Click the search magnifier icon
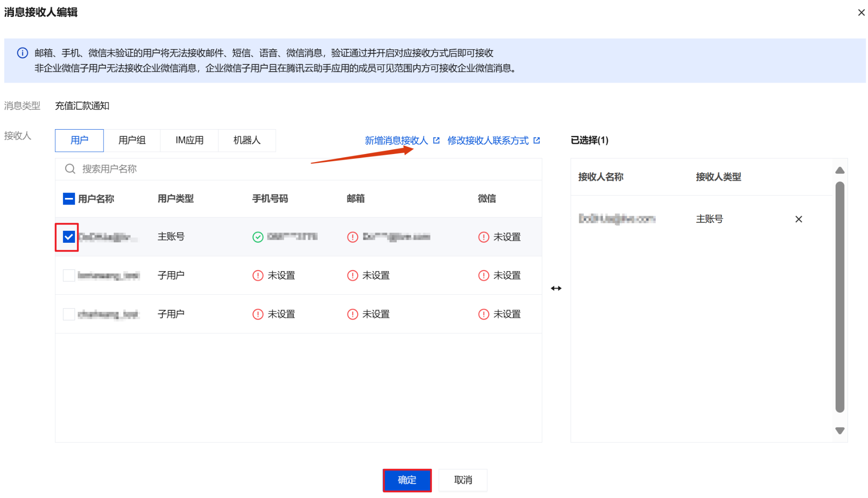The width and height of the screenshot is (868, 498). pos(70,169)
